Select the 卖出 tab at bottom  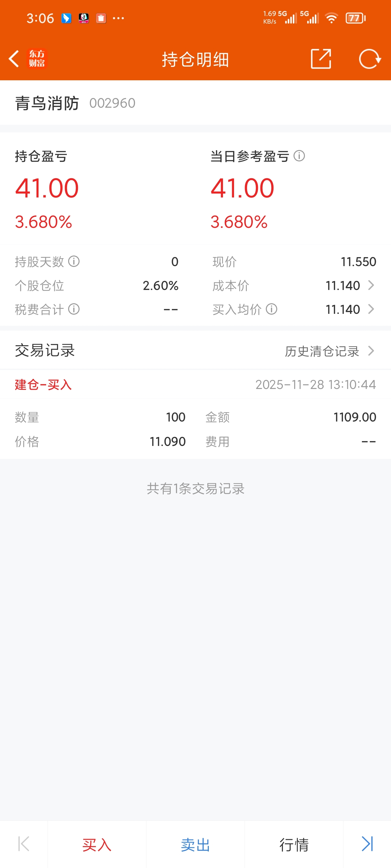[x=195, y=845]
